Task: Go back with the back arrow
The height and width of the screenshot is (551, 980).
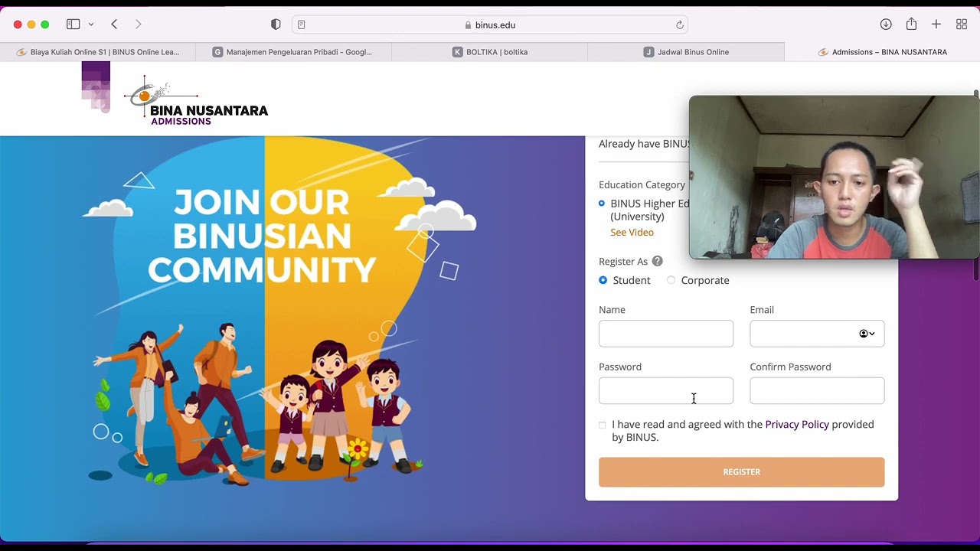Action: (x=114, y=24)
